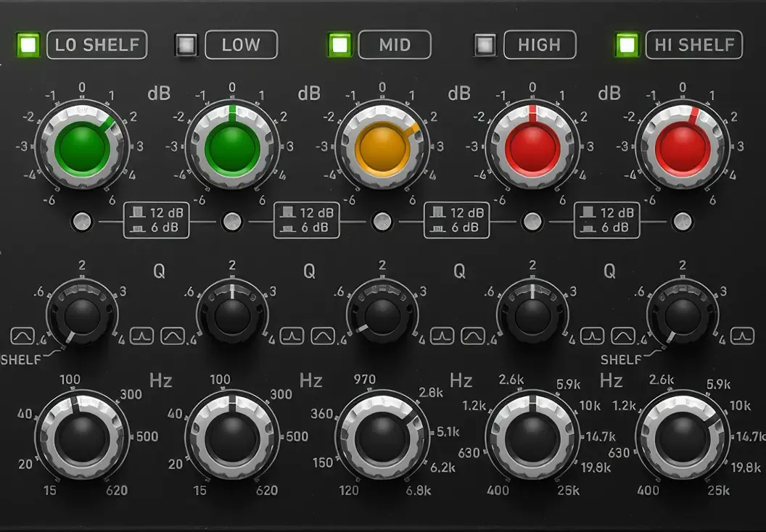Click the MID band orange gain knob

pyautogui.click(x=382, y=146)
